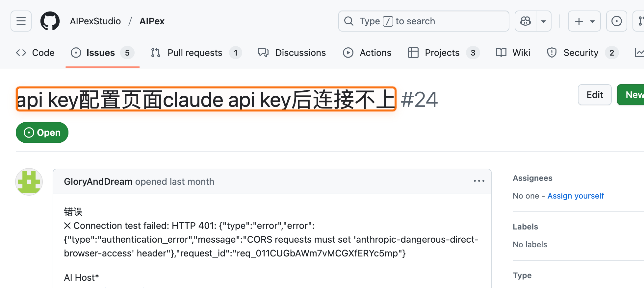This screenshot has height=288, width=644.
Task: Click the 错误 heading text
Action: coord(73,212)
